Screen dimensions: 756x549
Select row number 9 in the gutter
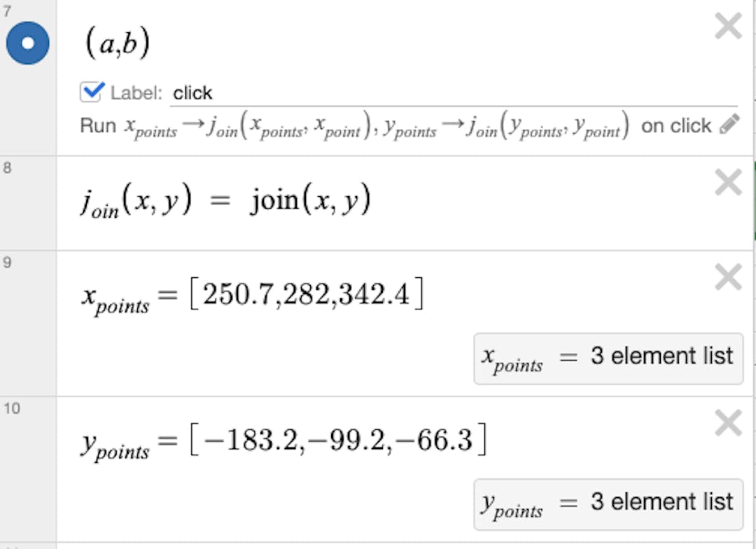tap(8, 263)
